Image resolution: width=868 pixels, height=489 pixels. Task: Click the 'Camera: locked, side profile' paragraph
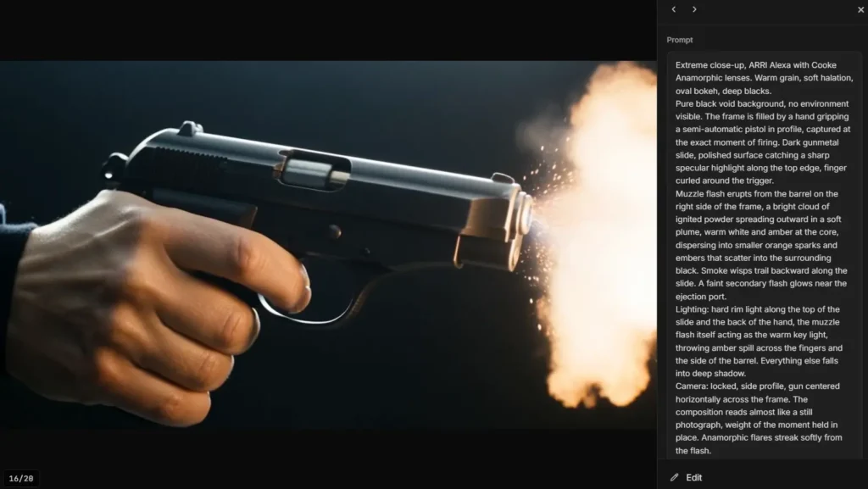tap(759, 418)
